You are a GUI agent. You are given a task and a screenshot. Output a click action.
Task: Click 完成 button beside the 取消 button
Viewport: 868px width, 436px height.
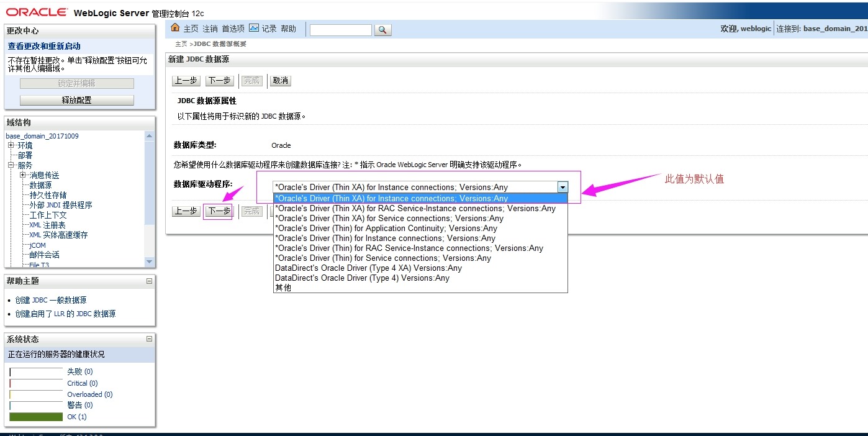(251, 81)
